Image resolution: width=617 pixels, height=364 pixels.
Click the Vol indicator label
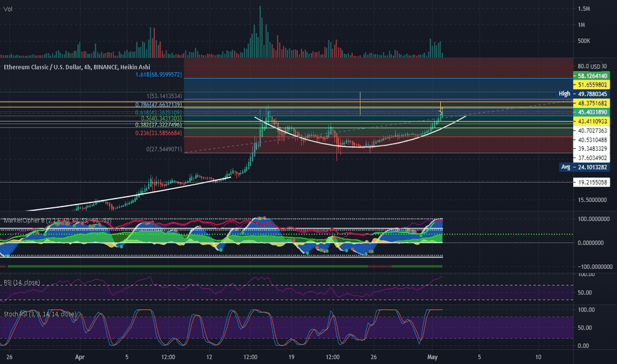(8, 9)
